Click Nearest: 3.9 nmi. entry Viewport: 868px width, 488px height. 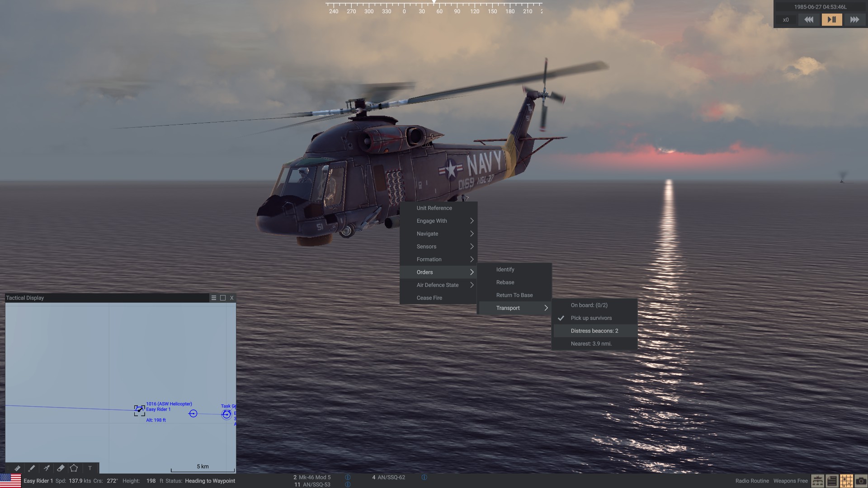click(x=595, y=344)
